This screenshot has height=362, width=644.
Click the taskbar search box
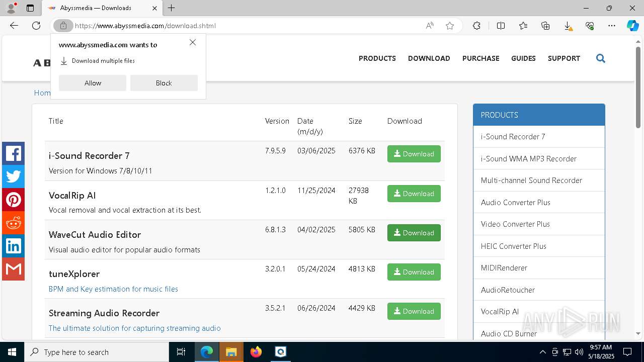click(x=97, y=352)
